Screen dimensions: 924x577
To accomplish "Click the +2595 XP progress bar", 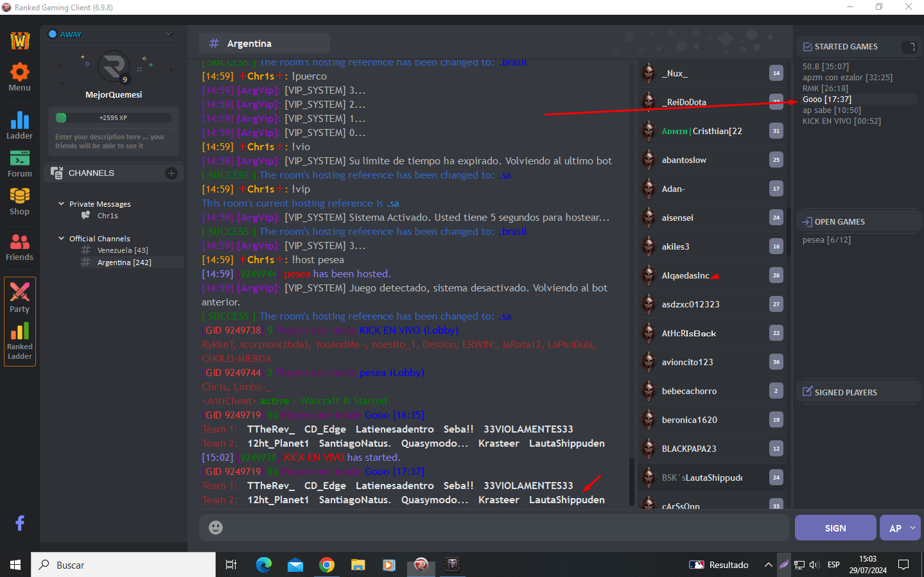I will point(114,117).
